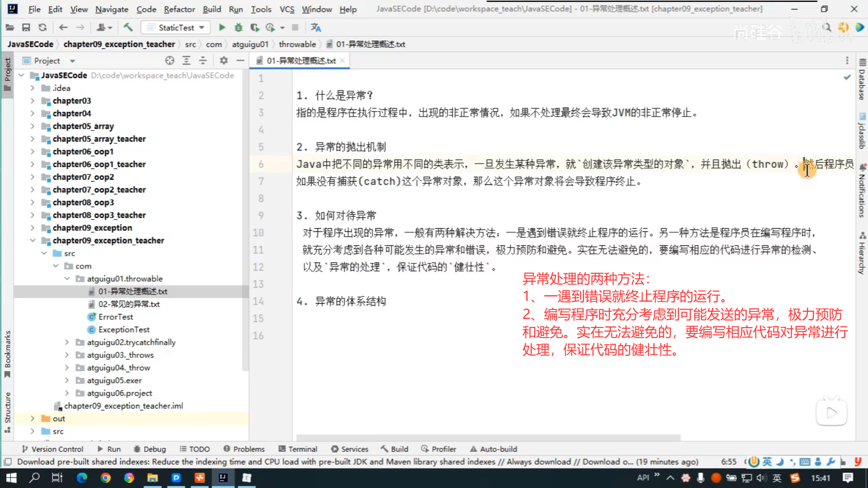Open the Terminal tool window
Image resolution: width=868 pixels, height=488 pixels.
pyautogui.click(x=298, y=449)
